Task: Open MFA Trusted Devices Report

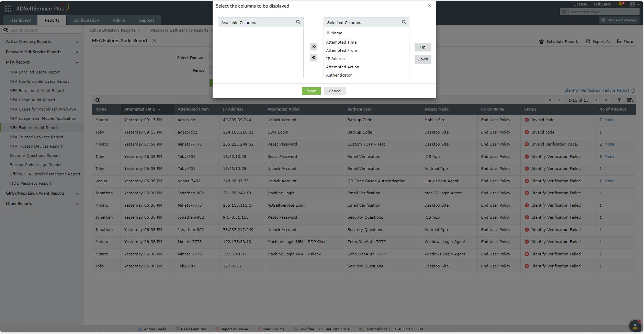Action: 36,146
